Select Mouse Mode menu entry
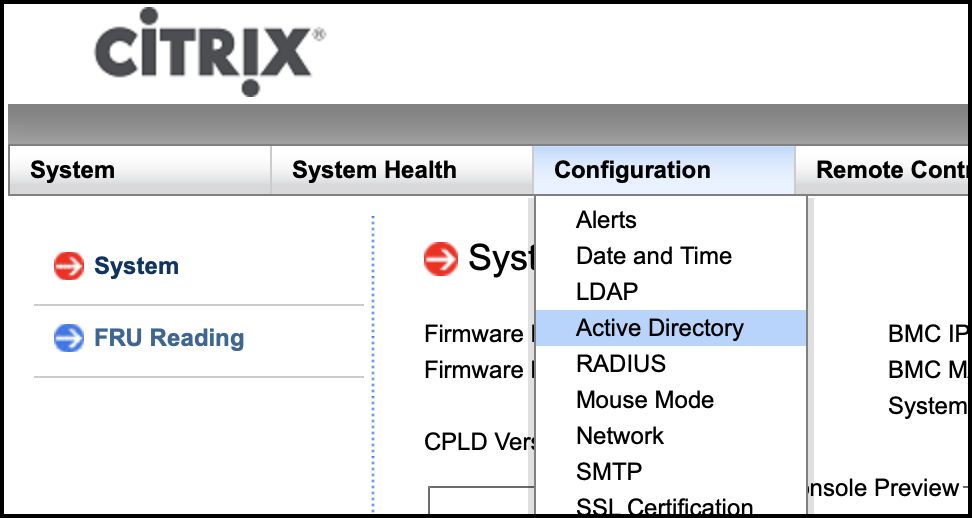 671,400
